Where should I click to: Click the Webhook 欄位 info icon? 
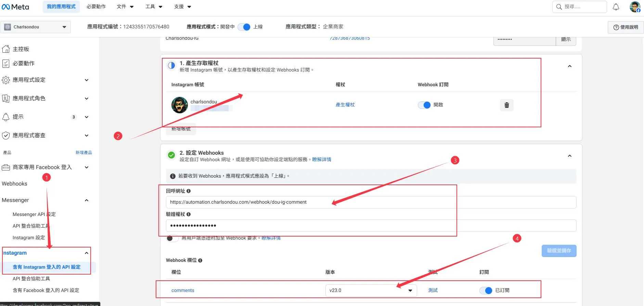(200, 260)
